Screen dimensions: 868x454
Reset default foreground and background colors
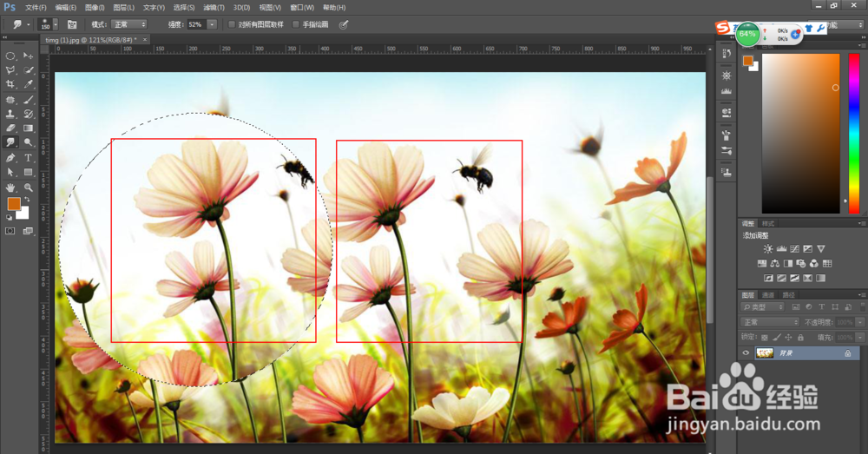[9, 218]
